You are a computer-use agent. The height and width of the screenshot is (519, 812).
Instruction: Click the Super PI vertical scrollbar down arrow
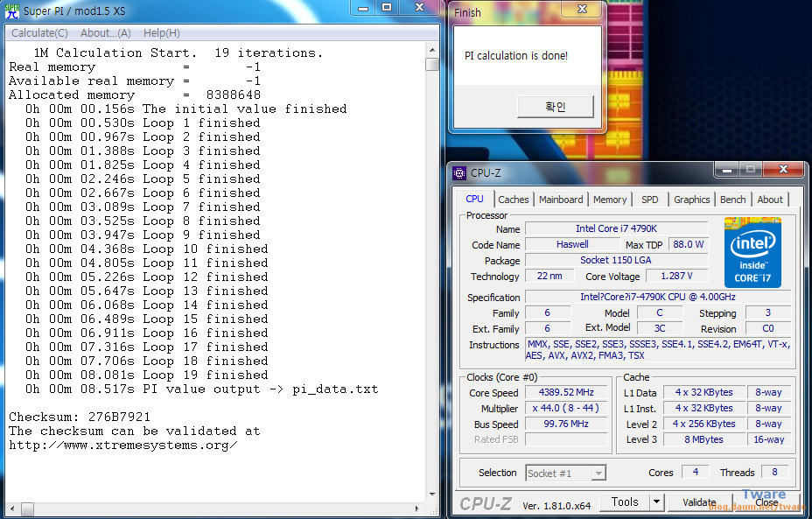[x=432, y=494]
